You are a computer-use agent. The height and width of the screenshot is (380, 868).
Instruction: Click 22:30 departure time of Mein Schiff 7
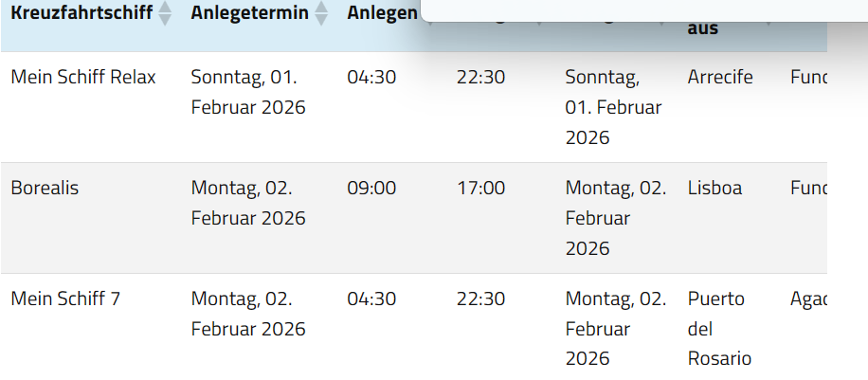click(x=480, y=299)
